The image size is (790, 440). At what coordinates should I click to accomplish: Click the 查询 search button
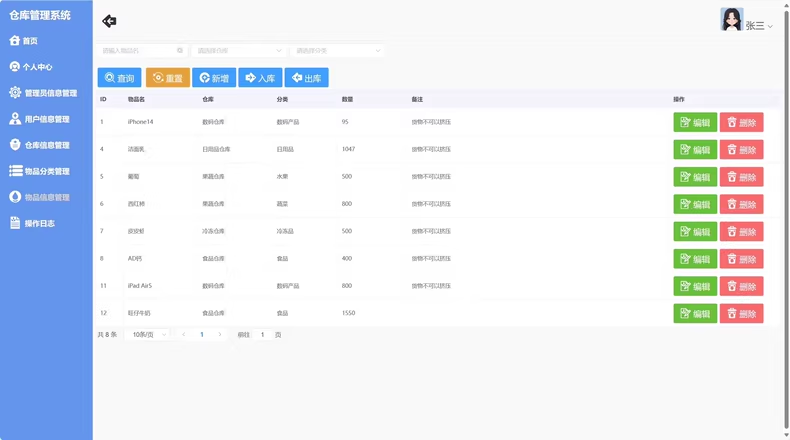pos(119,78)
